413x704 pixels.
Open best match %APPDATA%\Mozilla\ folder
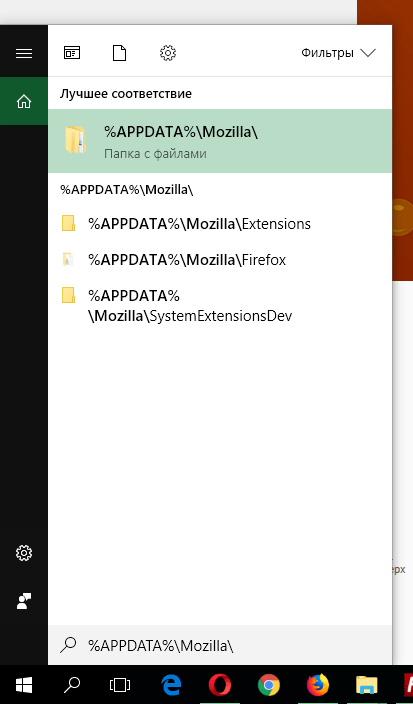(x=220, y=141)
